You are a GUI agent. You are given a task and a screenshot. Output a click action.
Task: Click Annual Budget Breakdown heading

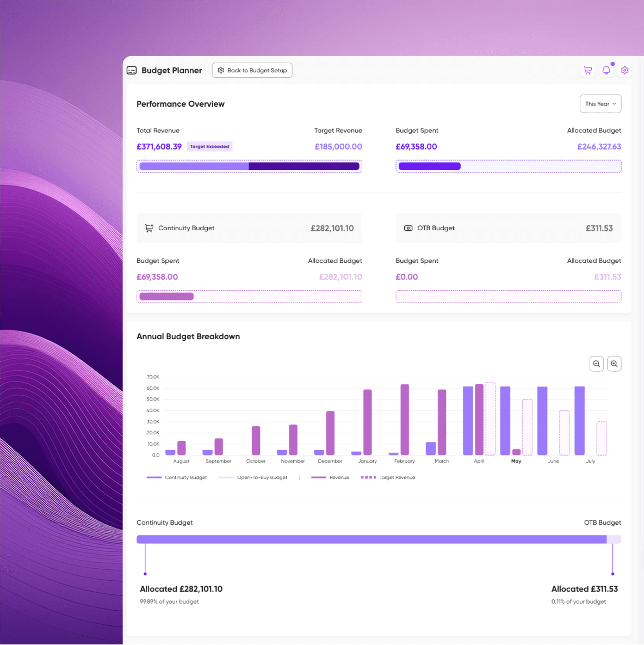click(188, 336)
